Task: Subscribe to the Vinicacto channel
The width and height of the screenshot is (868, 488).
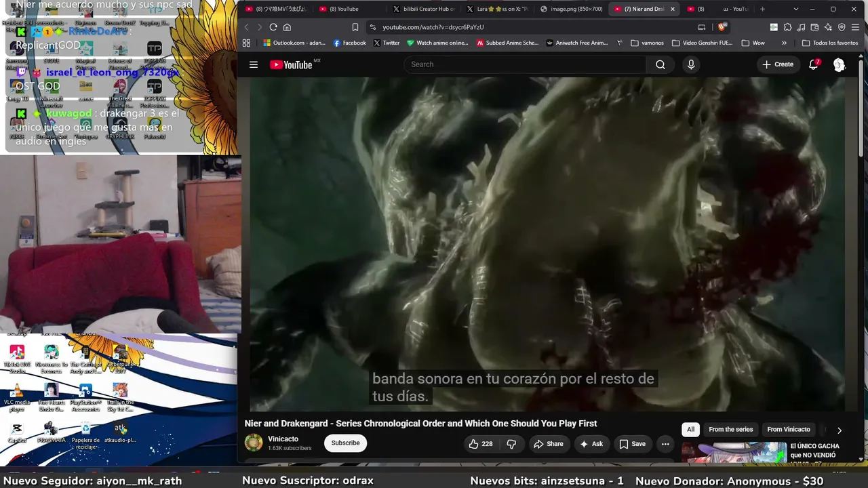Action: pyautogui.click(x=345, y=443)
